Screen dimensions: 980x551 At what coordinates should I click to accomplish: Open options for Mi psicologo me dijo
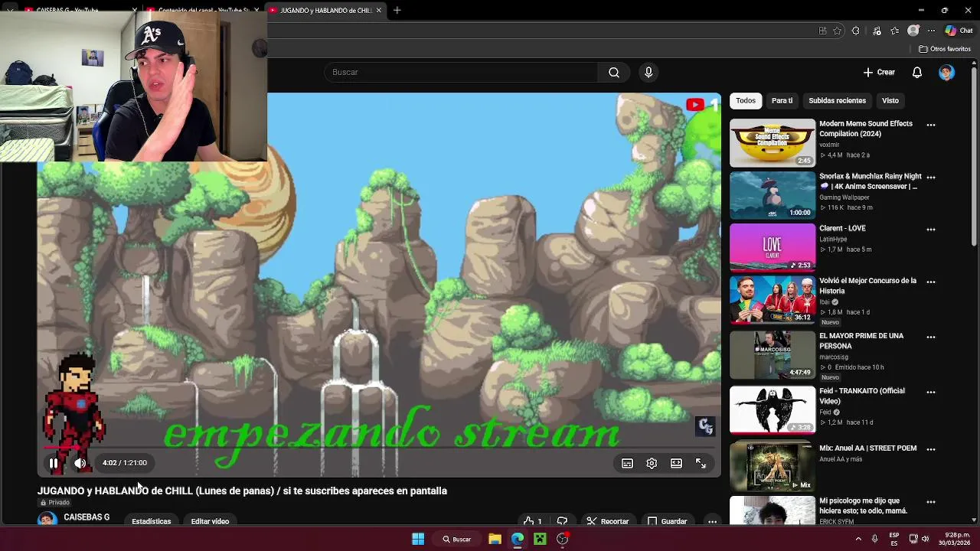pyautogui.click(x=931, y=502)
